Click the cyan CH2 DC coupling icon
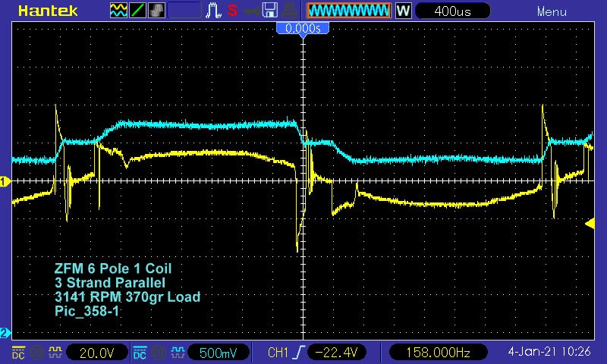The width and height of the screenshot is (607, 364). point(140,352)
